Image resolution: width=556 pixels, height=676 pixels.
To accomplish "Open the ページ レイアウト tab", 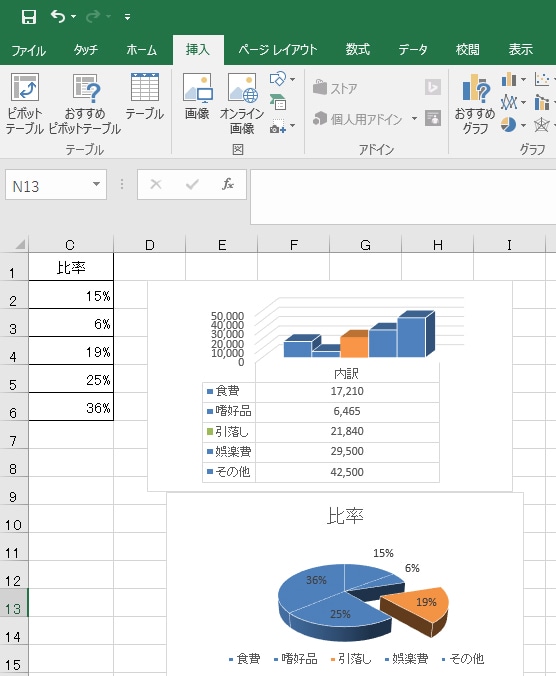I will coord(278,50).
